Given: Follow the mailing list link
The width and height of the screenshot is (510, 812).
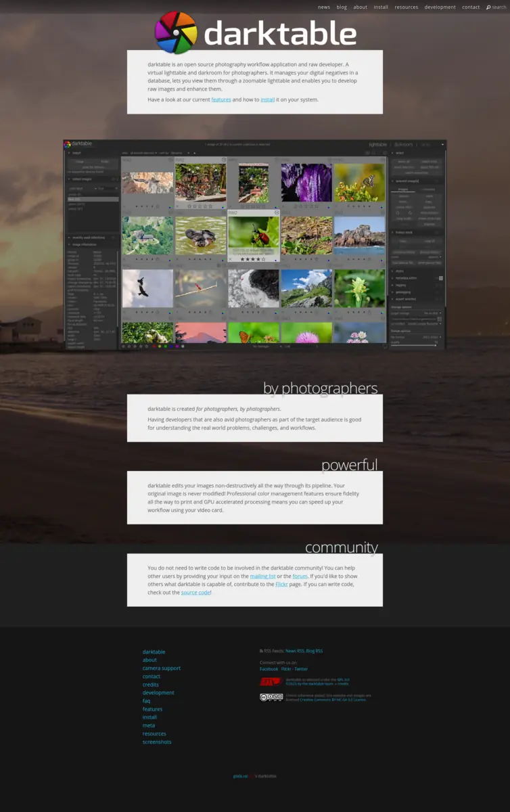Looking at the screenshot, I should click(x=262, y=576).
